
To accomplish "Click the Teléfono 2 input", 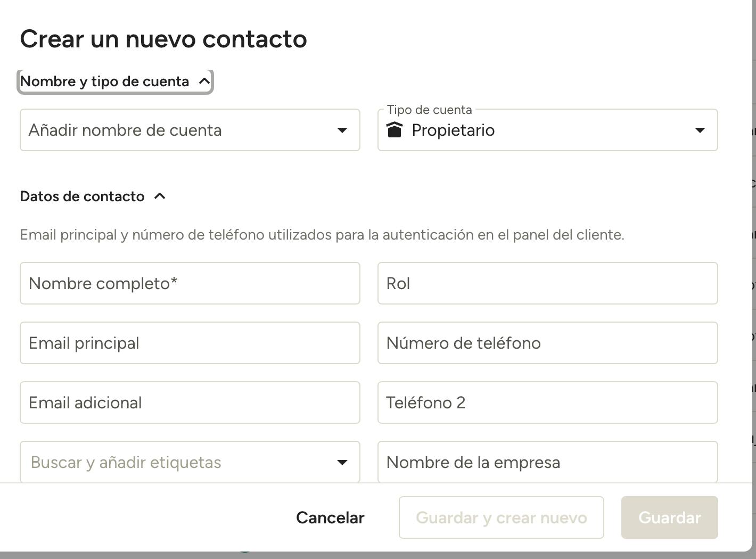I will point(548,402).
